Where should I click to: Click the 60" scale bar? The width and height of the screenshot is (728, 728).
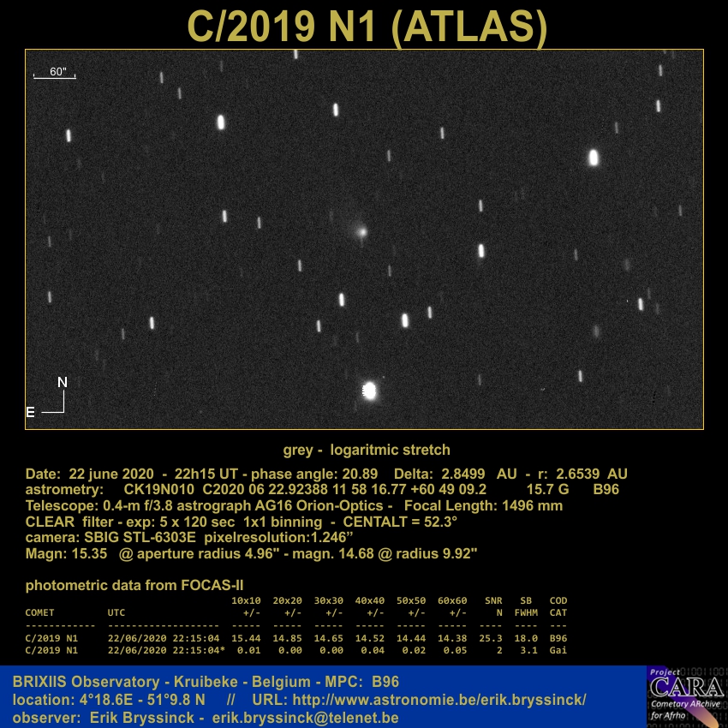pyautogui.click(x=55, y=74)
